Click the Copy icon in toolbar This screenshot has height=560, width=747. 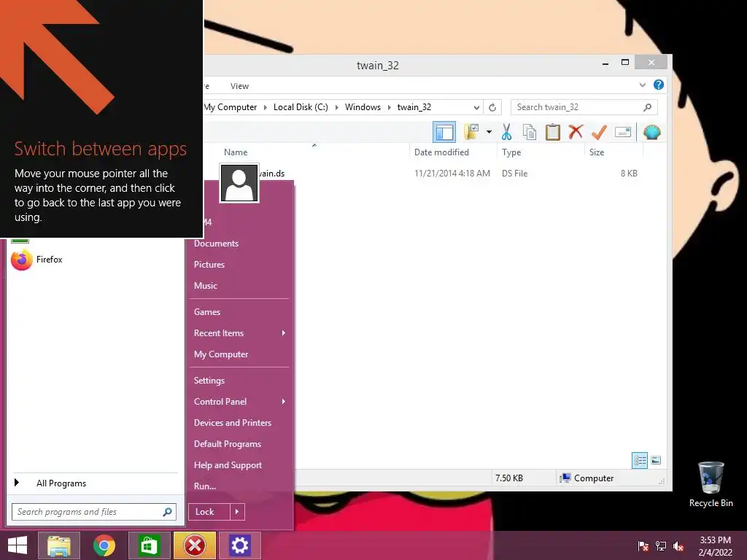(x=530, y=132)
